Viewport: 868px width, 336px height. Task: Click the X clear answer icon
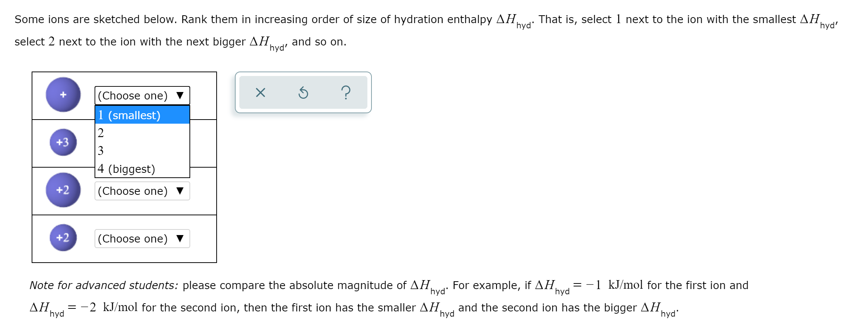[261, 92]
